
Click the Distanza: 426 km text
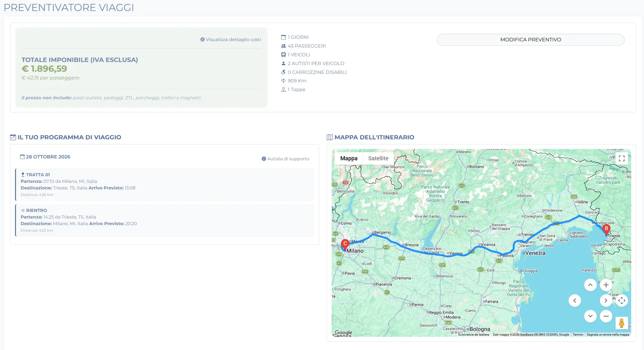[x=37, y=195]
